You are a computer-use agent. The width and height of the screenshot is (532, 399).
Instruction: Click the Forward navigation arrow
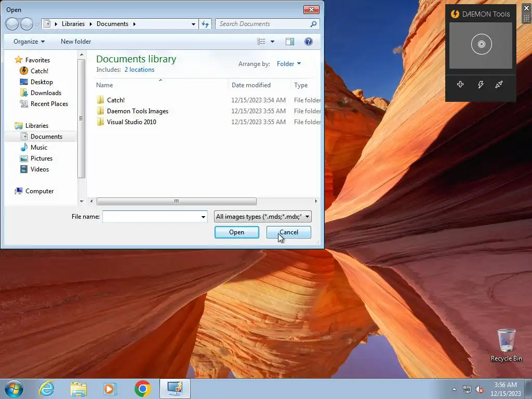click(26, 24)
